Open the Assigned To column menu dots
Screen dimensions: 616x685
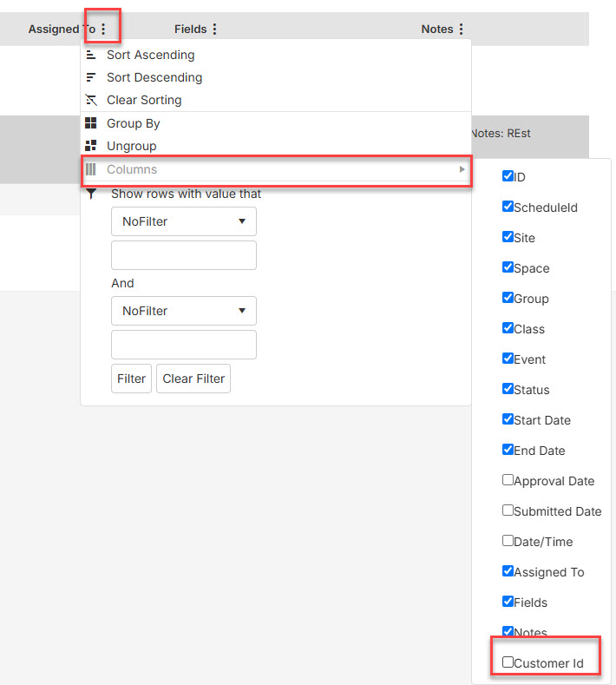point(103,30)
